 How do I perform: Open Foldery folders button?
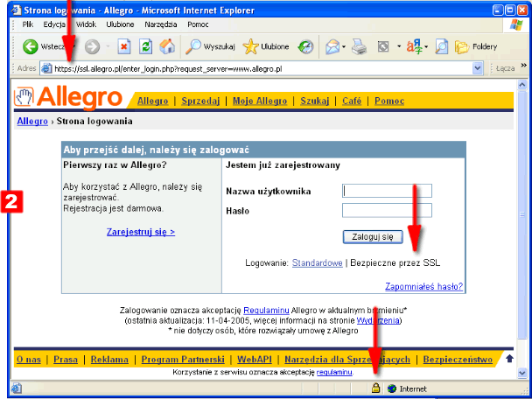476,47
